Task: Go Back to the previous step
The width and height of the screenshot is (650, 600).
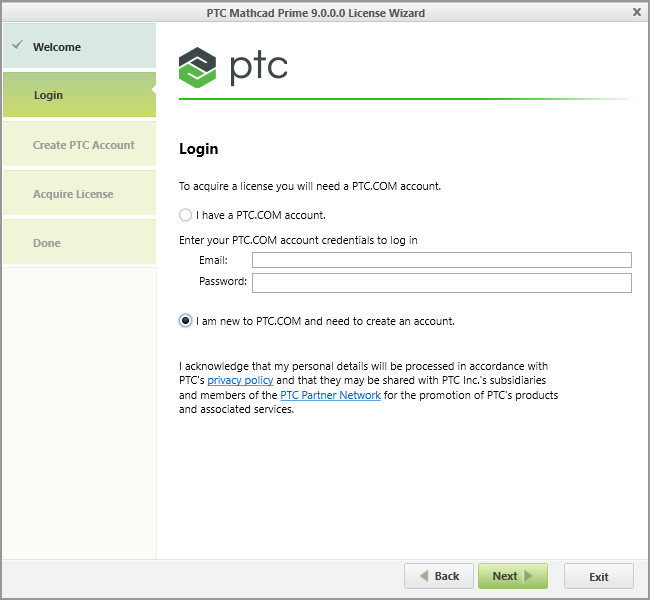Action: pos(439,576)
